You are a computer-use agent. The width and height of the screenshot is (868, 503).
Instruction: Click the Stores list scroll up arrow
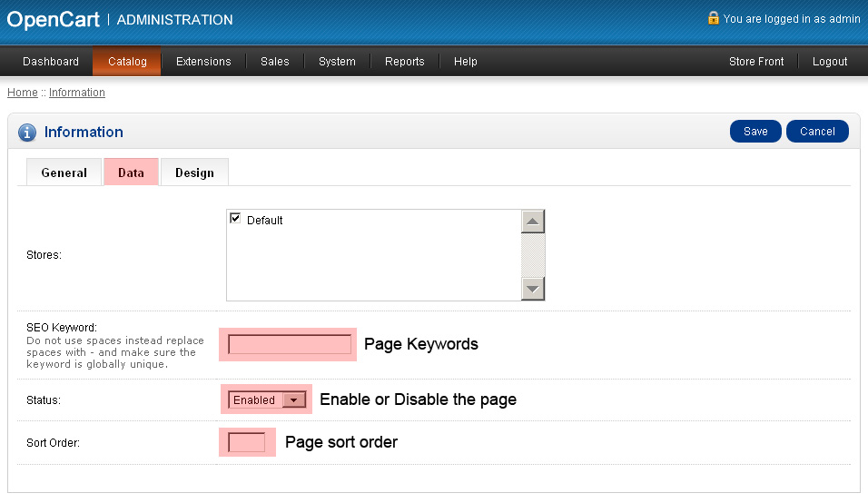point(533,222)
